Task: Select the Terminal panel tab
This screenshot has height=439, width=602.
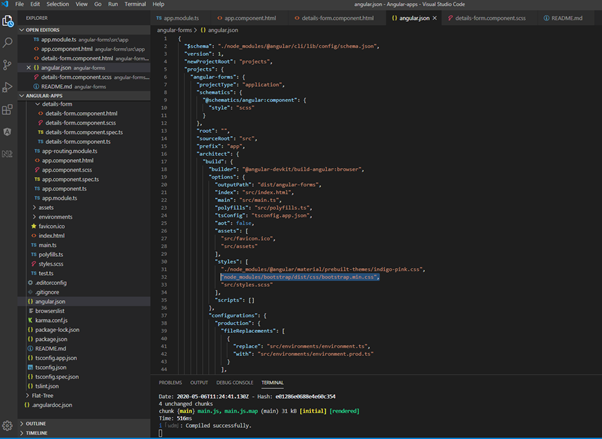Action: (x=272, y=383)
